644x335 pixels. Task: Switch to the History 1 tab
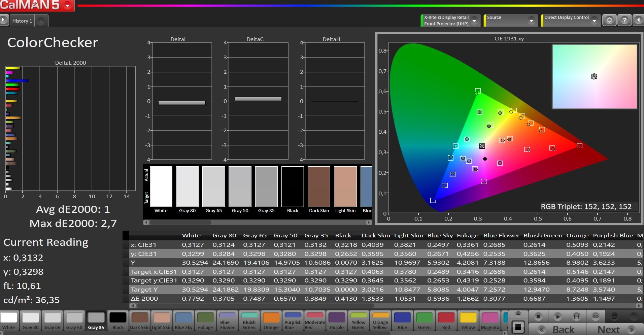[22, 21]
